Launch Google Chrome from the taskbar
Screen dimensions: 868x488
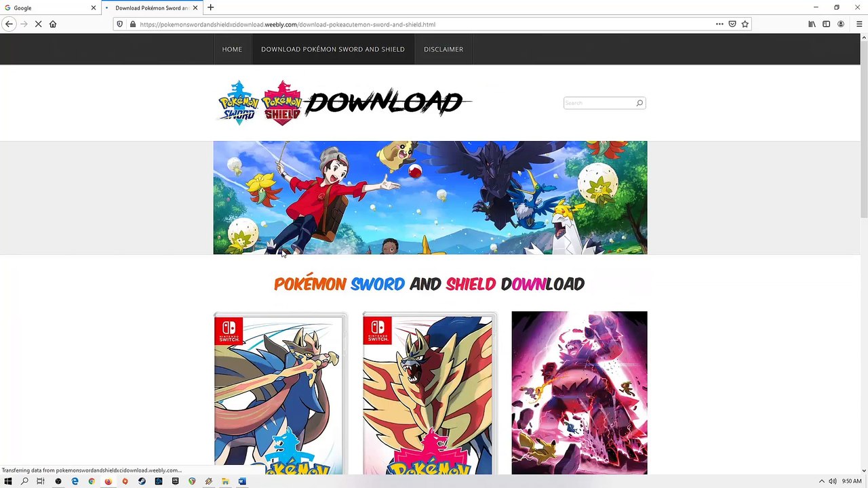(92, 481)
